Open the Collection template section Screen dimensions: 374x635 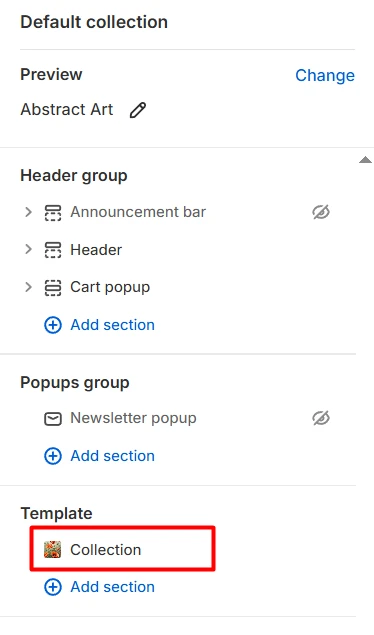pyautogui.click(x=122, y=549)
